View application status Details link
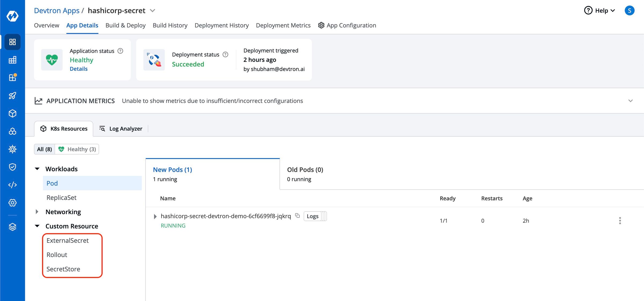644x301 pixels. point(79,69)
